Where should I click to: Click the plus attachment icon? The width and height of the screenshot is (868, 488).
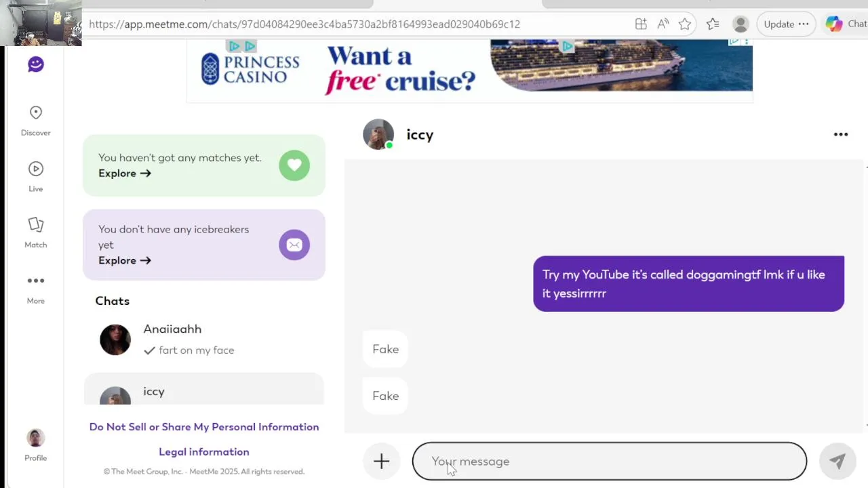click(x=381, y=462)
